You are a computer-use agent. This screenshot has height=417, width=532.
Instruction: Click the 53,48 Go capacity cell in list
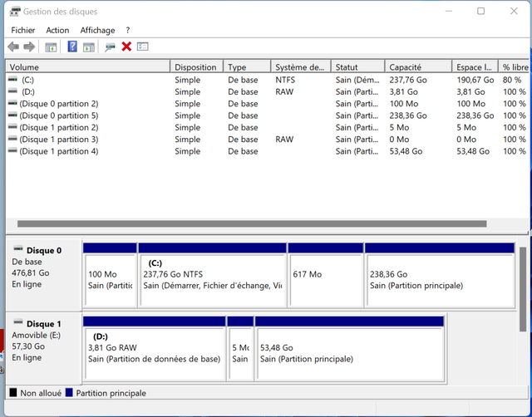coord(406,151)
